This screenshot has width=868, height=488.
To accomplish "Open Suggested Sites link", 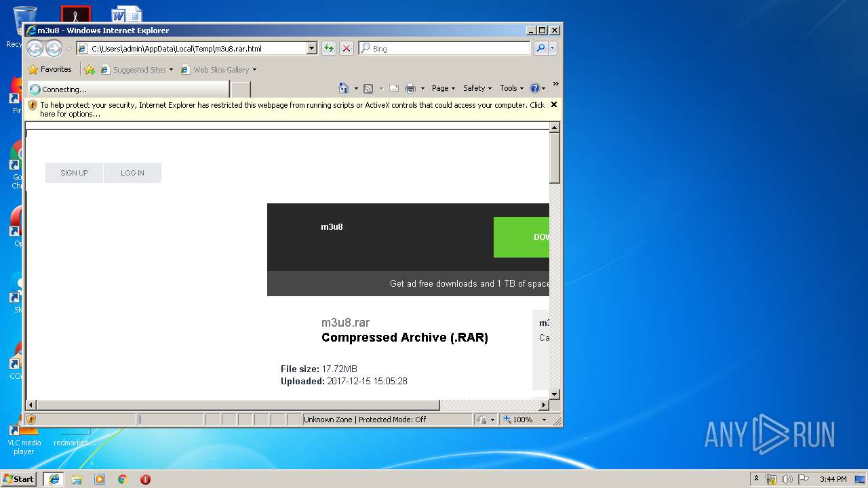I will 136,69.
